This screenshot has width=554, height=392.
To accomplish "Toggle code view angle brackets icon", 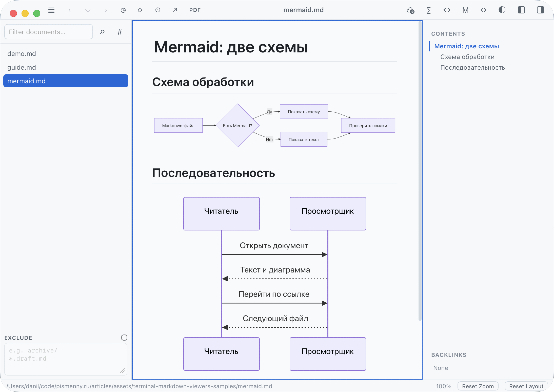I will point(447,10).
